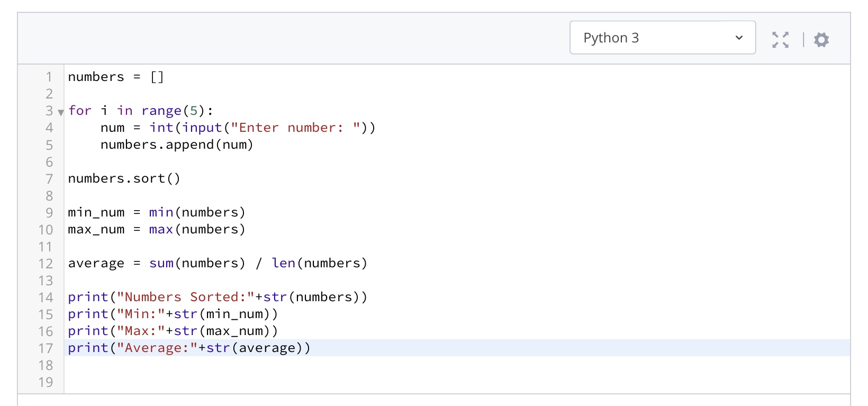The width and height of the screenshot is (868, 406).
Task: Click the sum(numbers) call
Action: 197,263
